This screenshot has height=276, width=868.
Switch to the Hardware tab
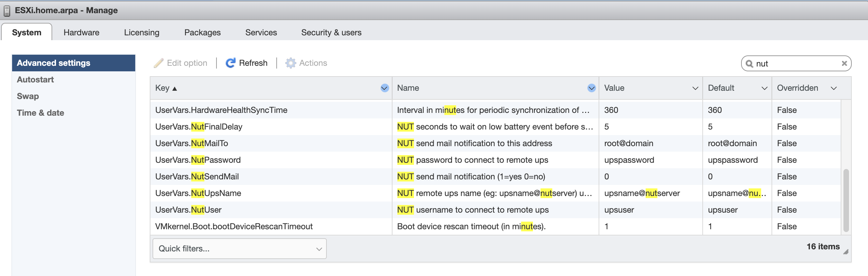[81, 32]
